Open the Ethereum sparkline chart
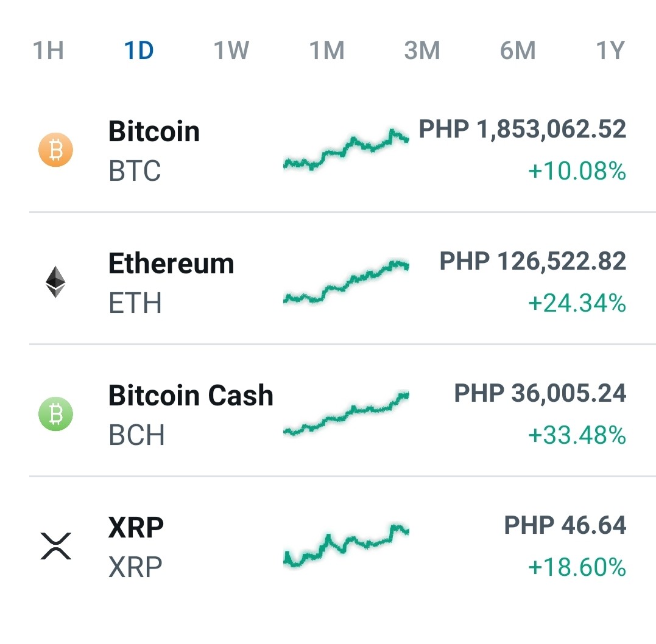 pyautogui.click(x=346, y=282)
